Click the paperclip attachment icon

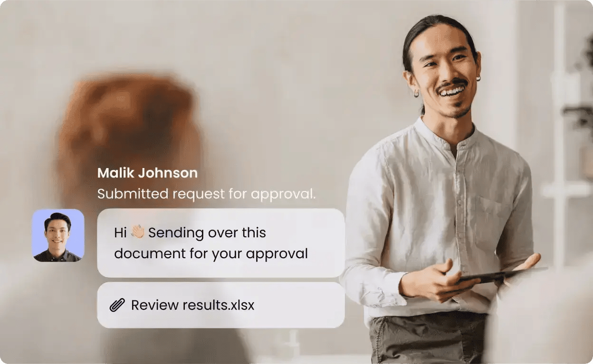click(x=117, y=305)
